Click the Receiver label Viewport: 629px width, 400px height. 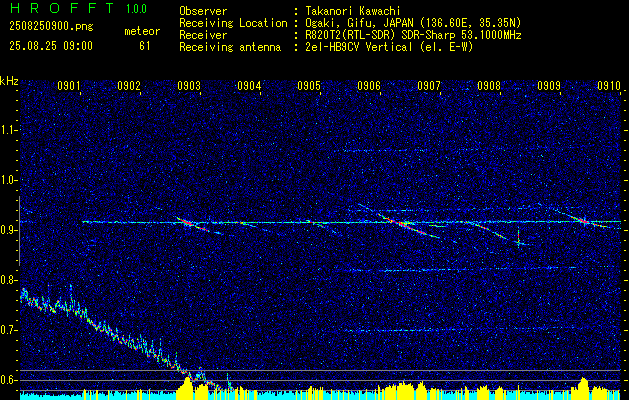point(203,35)
